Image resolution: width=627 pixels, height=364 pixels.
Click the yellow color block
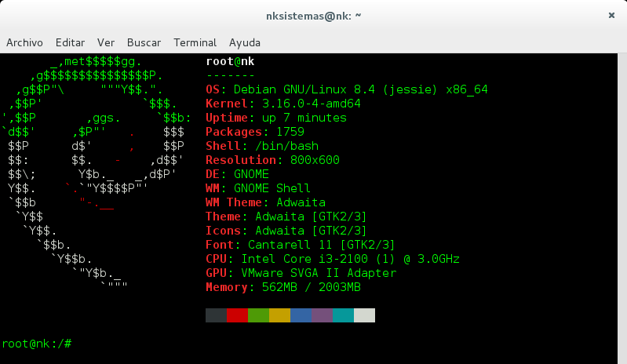click(x=279, y=315)
